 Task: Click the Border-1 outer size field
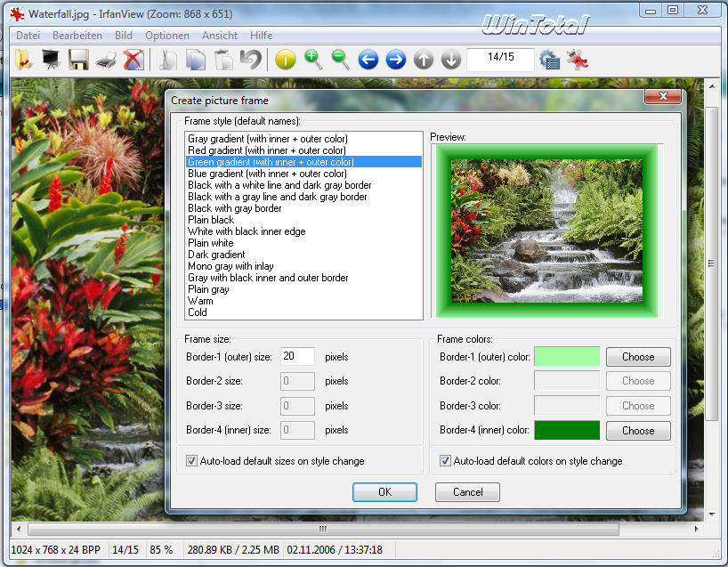click(x=297, y=357)
